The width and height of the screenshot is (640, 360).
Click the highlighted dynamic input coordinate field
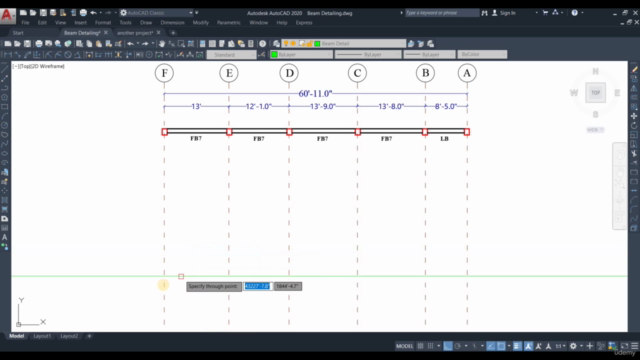coord(257,286)
